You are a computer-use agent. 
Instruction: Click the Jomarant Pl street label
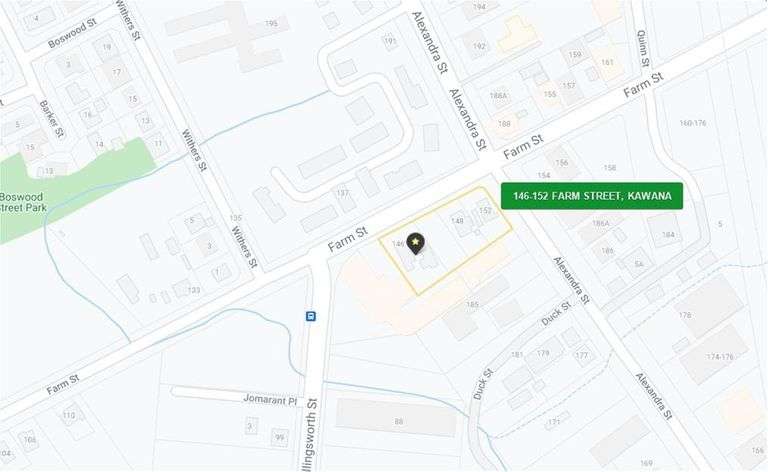(x=270, y=400)
